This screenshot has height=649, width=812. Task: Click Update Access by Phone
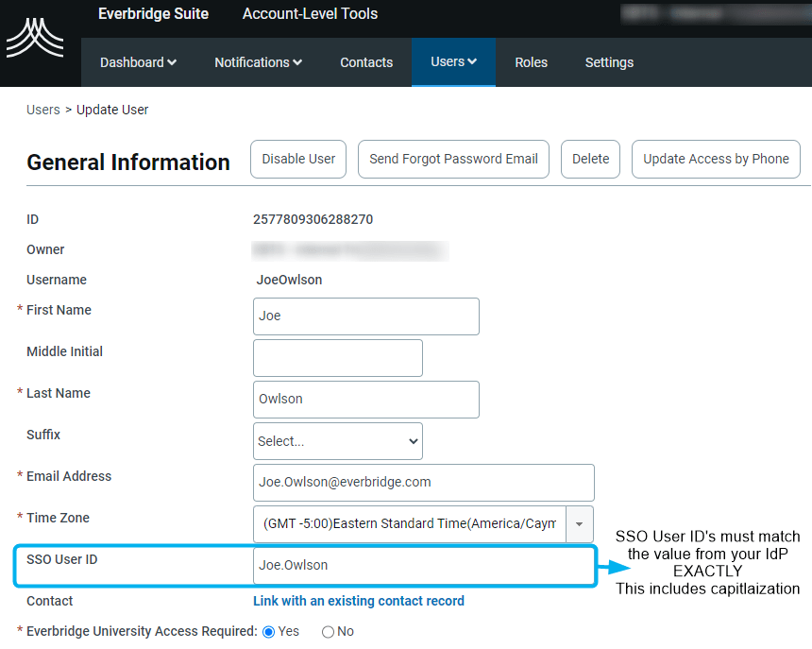tap(716, 159)
